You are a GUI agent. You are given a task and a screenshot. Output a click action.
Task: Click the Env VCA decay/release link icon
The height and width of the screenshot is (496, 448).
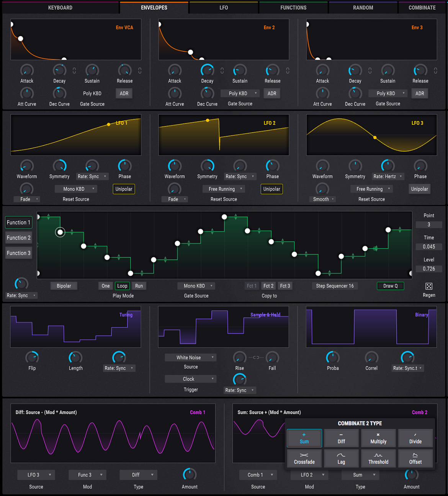click(74, 70)
